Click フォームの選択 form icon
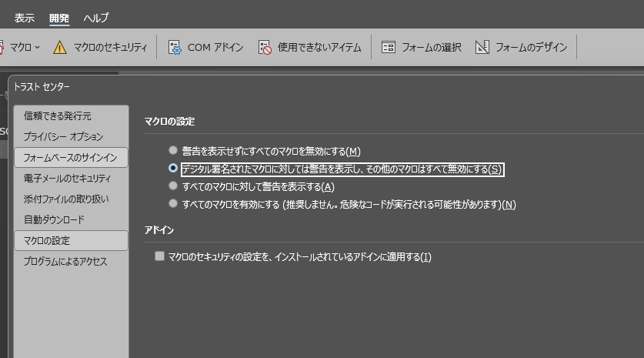Screen dimensions: 644x358 click(389, 47)
